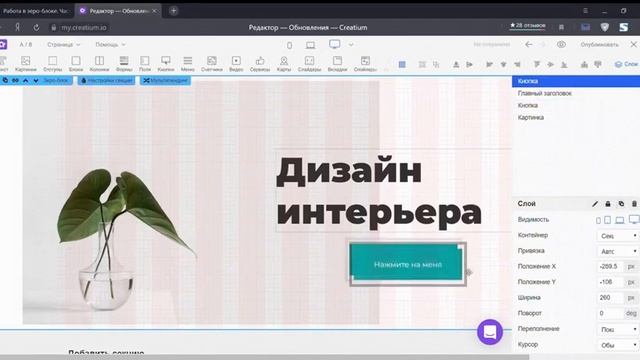The width and height of the screenshot is (640, 360).
Task: Open the Страница dropdown menu
Action: coord(64,44)
